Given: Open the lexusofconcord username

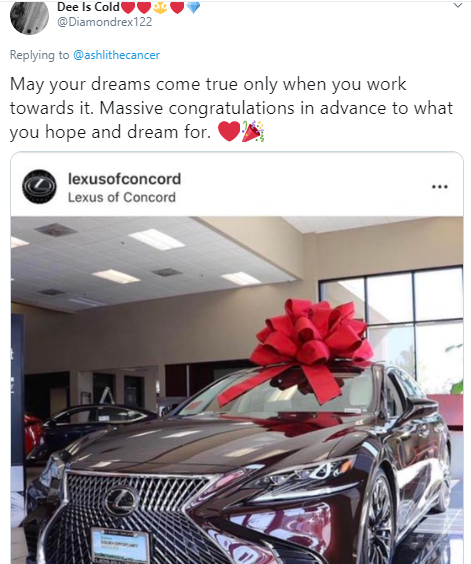Looking at the screenshot, I should (x=124, y=179).
